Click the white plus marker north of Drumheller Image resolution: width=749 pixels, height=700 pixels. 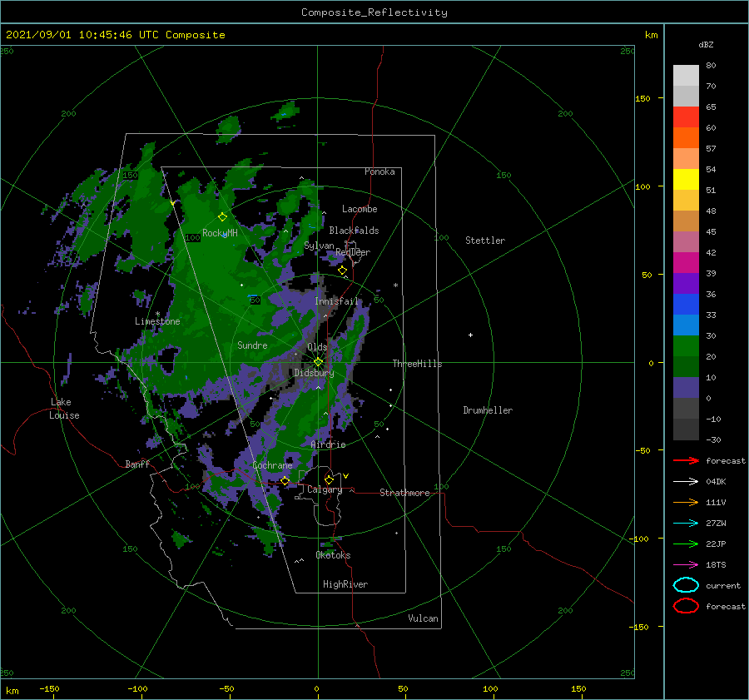[470, 335]
